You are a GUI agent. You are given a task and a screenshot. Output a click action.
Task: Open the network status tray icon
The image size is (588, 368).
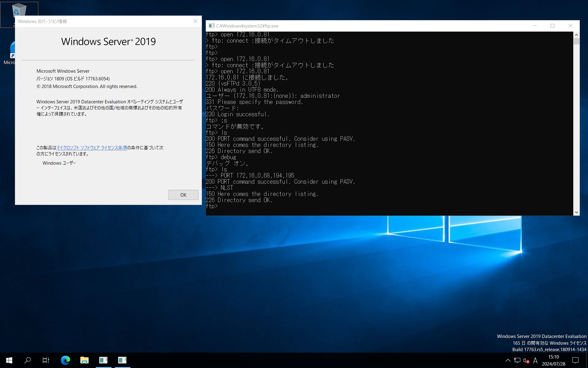coord(517,360)
